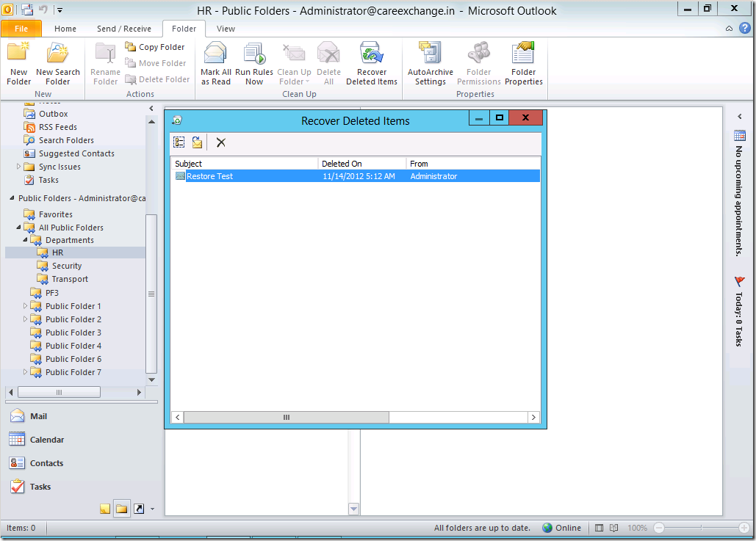The height and width of the screenshot is (541, 756).
Task: Click zoom slider in status bar
Action: pyautogui.click(x=701, y=528)
